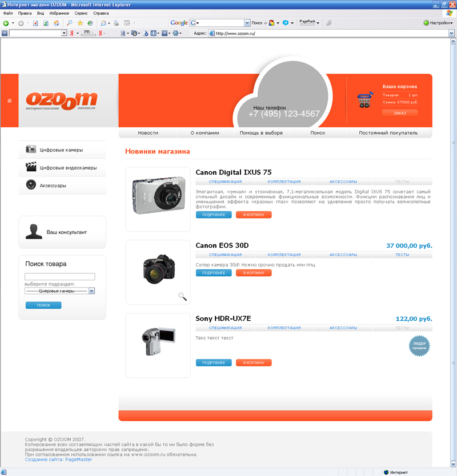Screen dimensions: 457x476
Task: Click the first red Yandex Я icon
Action: pos(72,33)
